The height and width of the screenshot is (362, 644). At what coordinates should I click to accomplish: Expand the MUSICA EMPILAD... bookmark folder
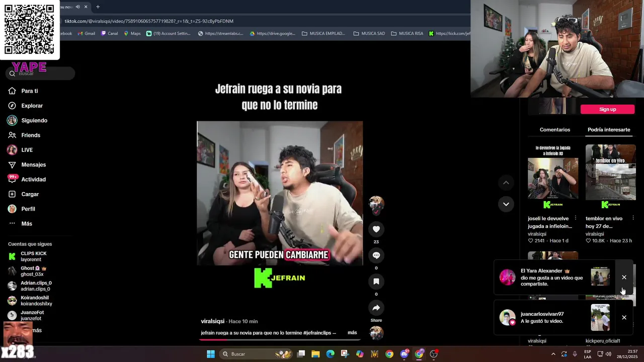click(324, 34)
